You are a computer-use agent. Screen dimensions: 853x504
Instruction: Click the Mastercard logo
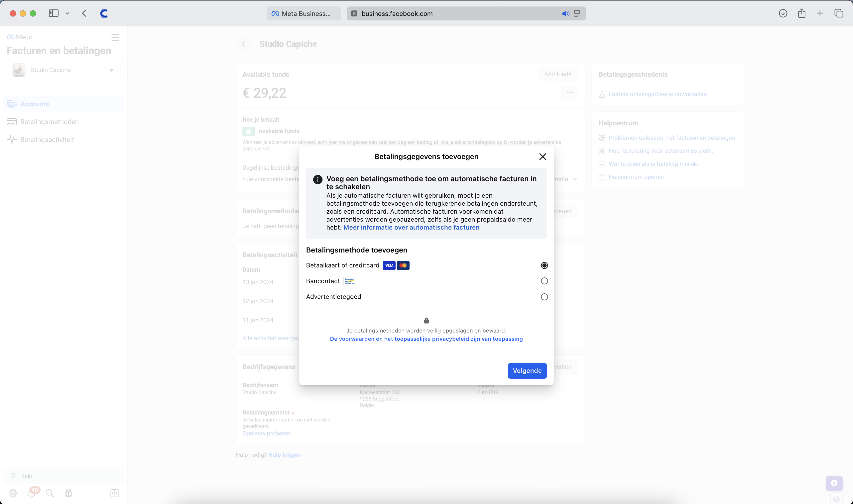coord(403,265)
